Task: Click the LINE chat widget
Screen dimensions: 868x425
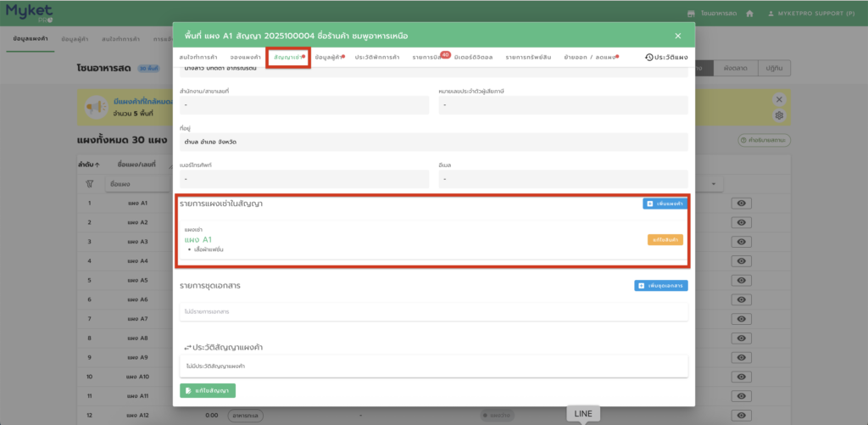Action: (x=583, y=413)
